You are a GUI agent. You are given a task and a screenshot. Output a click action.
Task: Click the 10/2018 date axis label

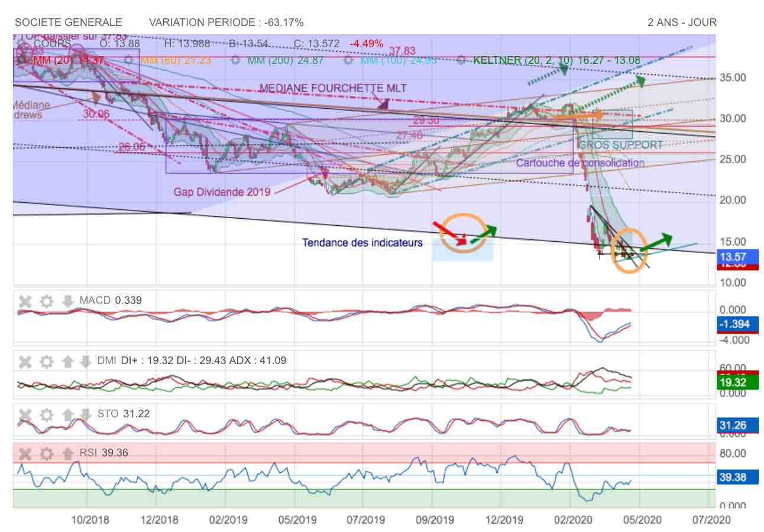tap(89, 520)
